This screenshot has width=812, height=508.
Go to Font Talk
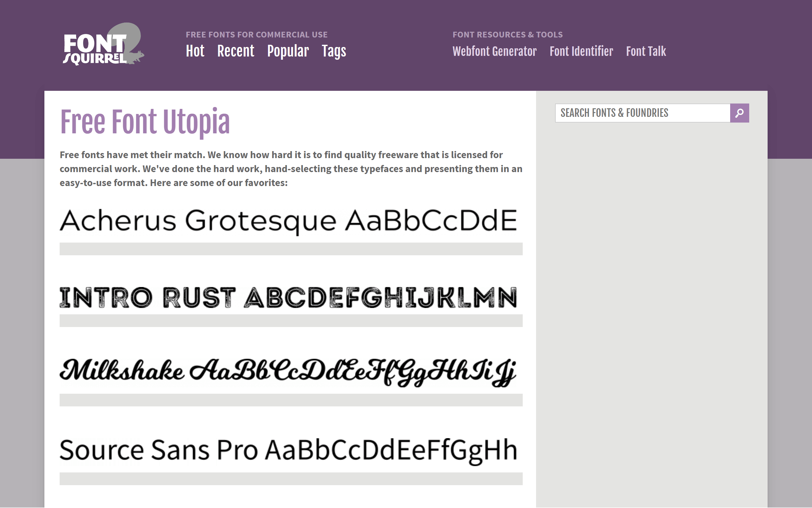[646, 51]
